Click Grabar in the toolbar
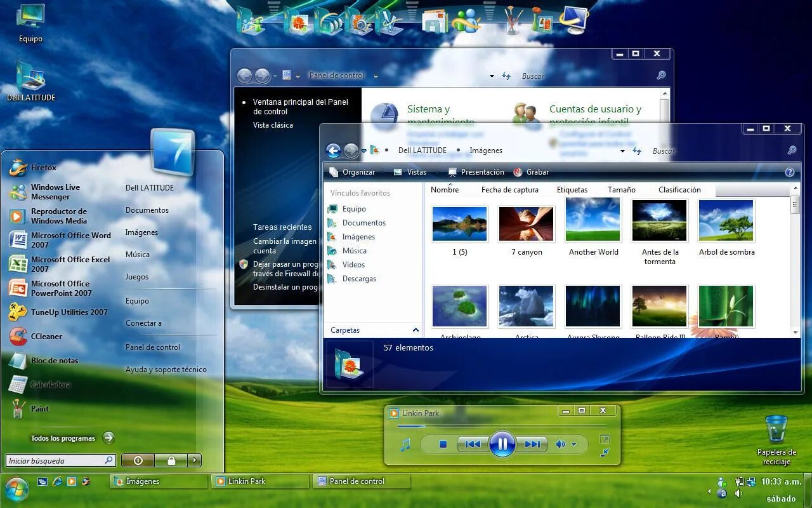The width and height of the screenshot is (812, 508). (531, 172)
